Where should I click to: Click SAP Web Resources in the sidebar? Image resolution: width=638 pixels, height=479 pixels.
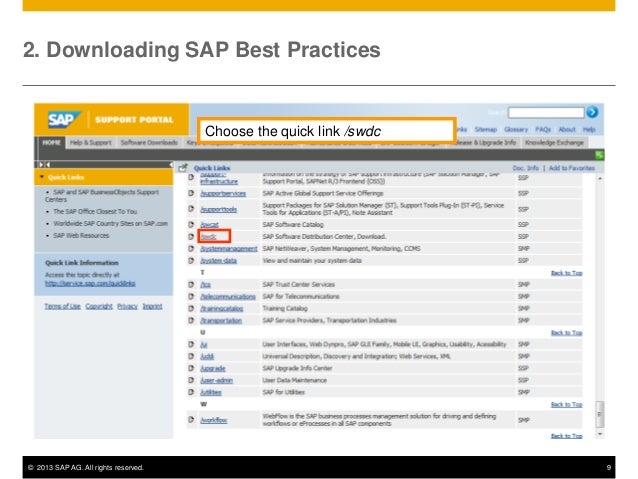pos(81,235)
